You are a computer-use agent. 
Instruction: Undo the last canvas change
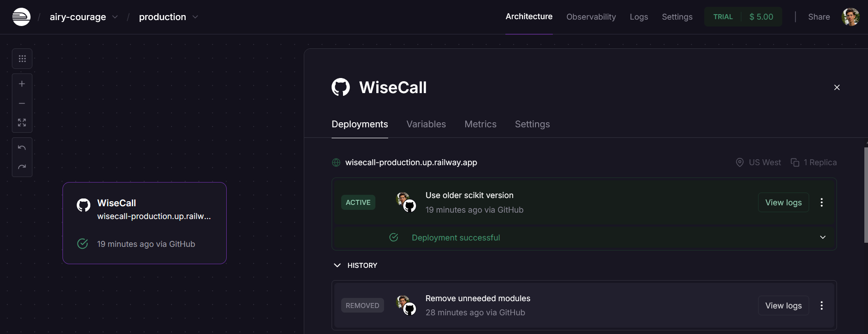(x=22, y=148)
